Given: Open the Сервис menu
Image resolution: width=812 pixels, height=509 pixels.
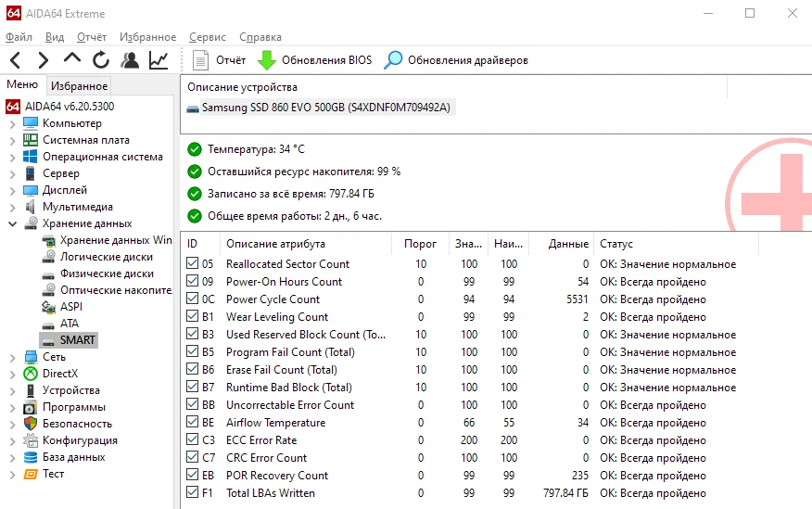Looking at the screenshot, I should [x=207, y=37].
